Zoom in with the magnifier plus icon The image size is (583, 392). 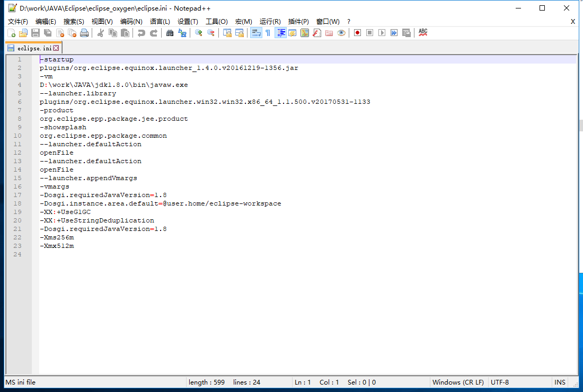pyautogui.click(x=199, y=33)
